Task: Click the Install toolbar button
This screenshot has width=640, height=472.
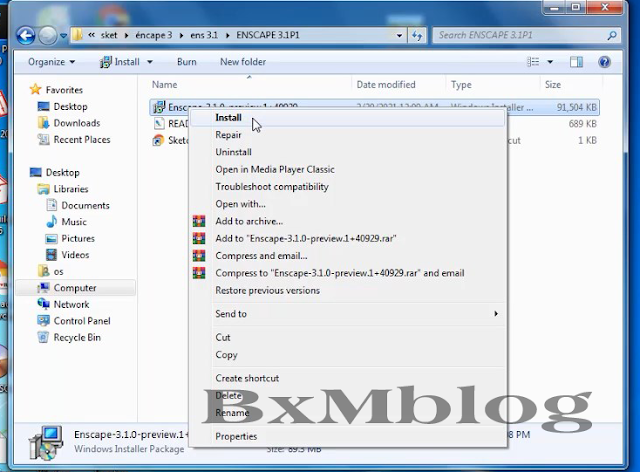Action: pos(120,62)
